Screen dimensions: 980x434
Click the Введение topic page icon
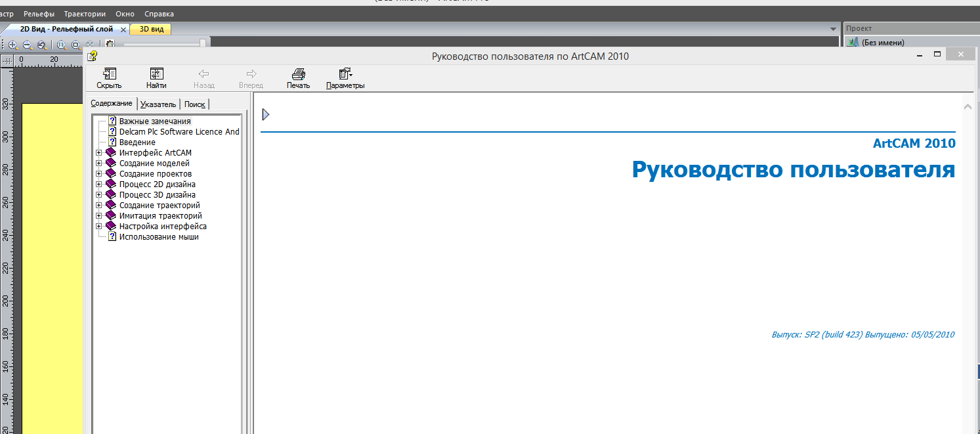click(x=112, y=142)
